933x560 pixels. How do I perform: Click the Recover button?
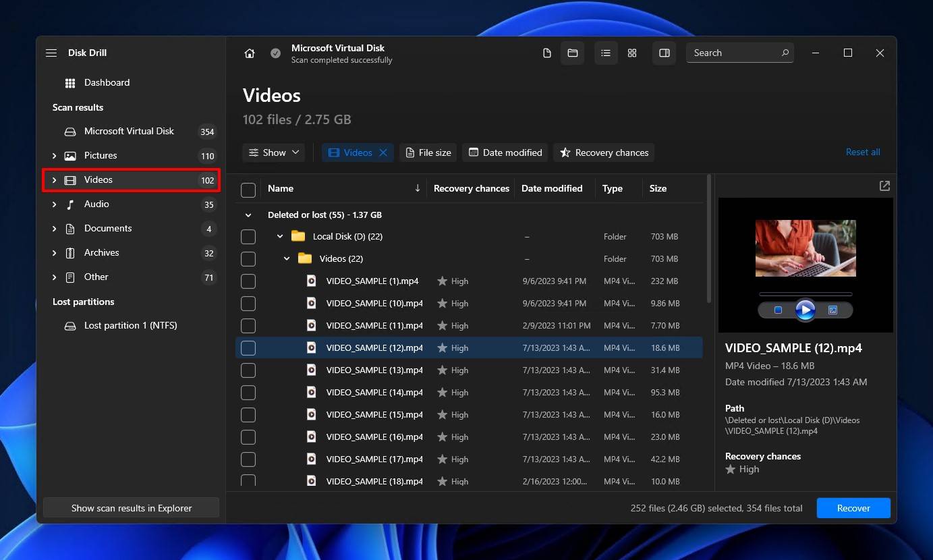tap(853, 508)
